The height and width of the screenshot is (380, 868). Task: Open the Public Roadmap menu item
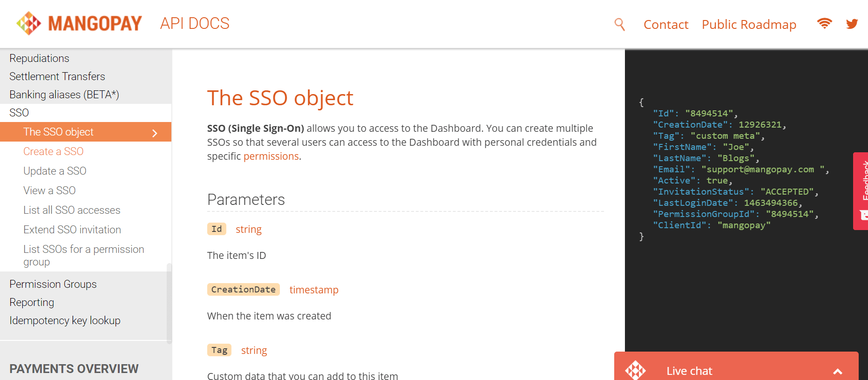(x=749, y=25)
